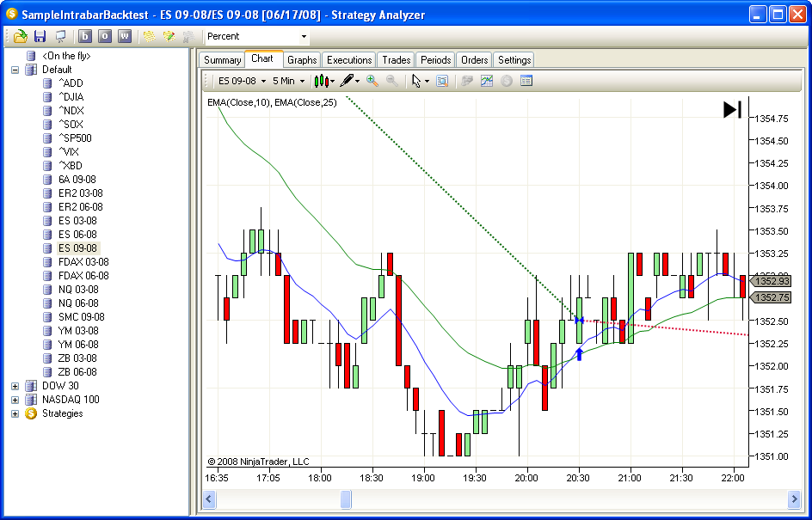This screenshot has height=520, width=812.
Task: Click the skip-to-end arrow on chart
Action: tap(732, 110)
